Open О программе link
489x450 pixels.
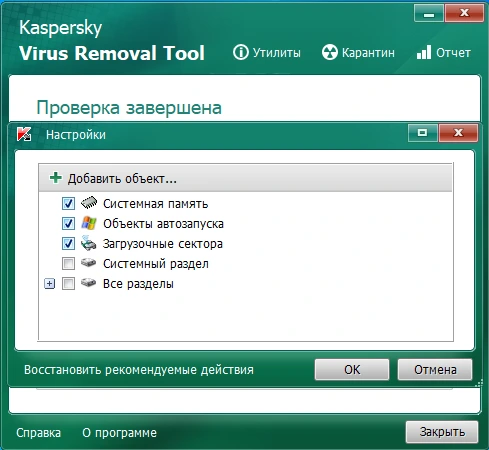(x=119, y=433)
